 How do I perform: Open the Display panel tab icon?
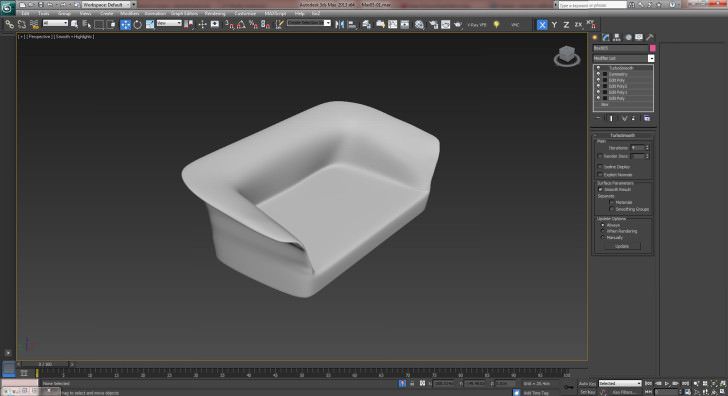tap(639, 37)
